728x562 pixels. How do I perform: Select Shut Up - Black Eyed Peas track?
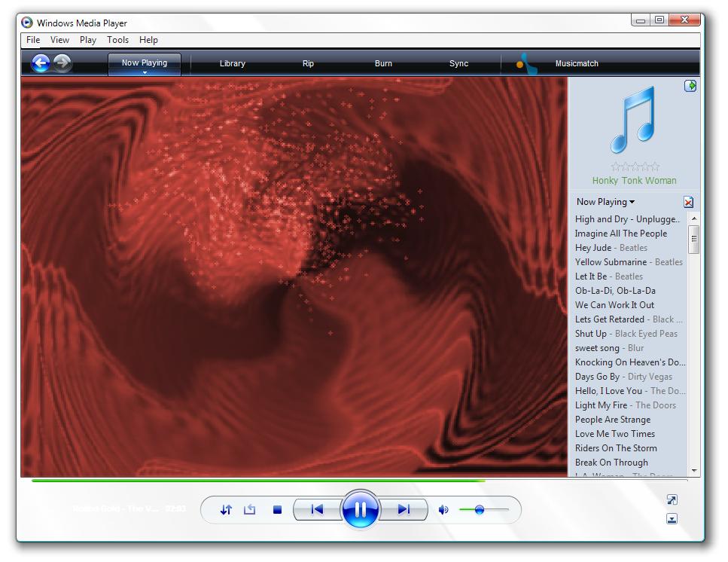[x=628, y=334]
